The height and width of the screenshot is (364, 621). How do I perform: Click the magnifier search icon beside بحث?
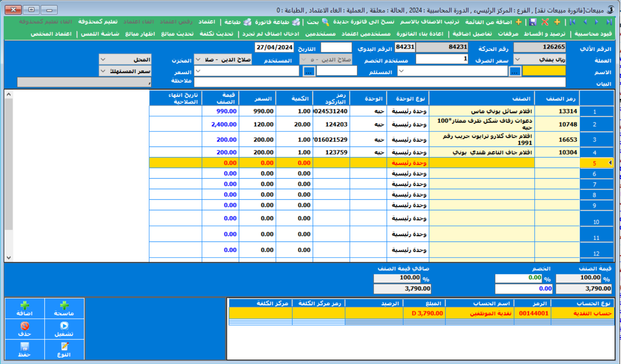[x=325, y=22]
